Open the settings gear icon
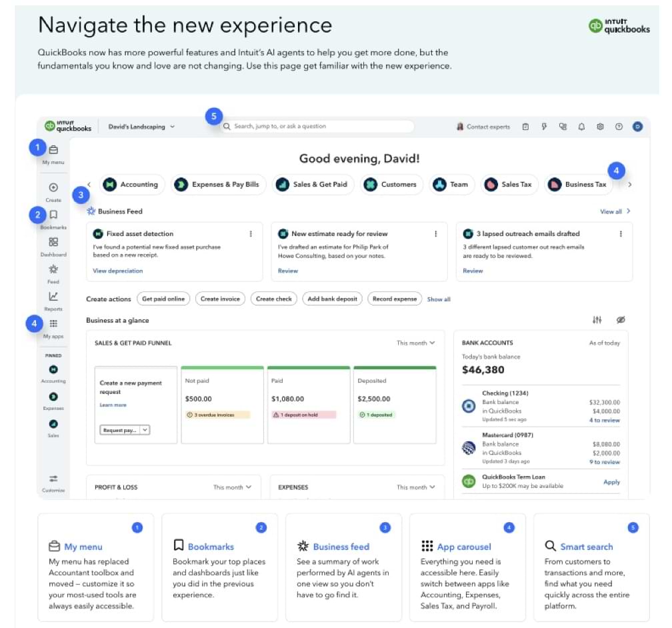 [x=600, y=127]
